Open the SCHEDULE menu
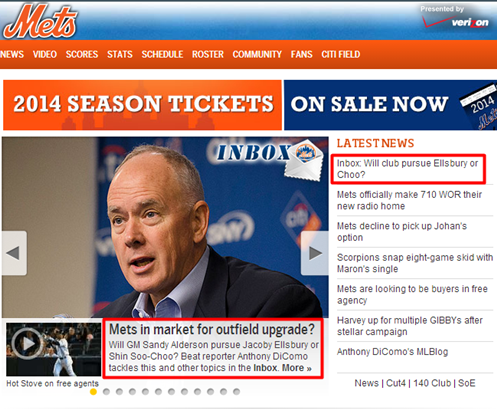The width and height of the screenshot is (497, 410). 162,54
